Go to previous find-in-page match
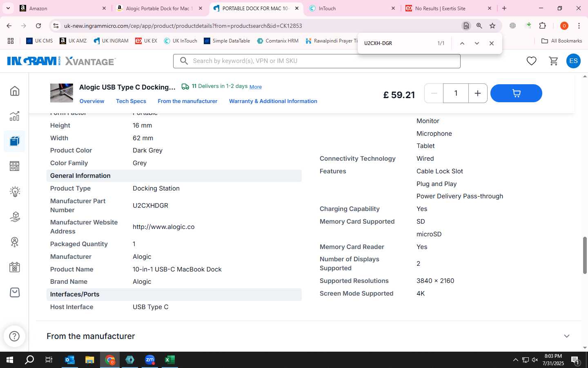Viewport: 588px width, 368px height. (x=462, y=43)
